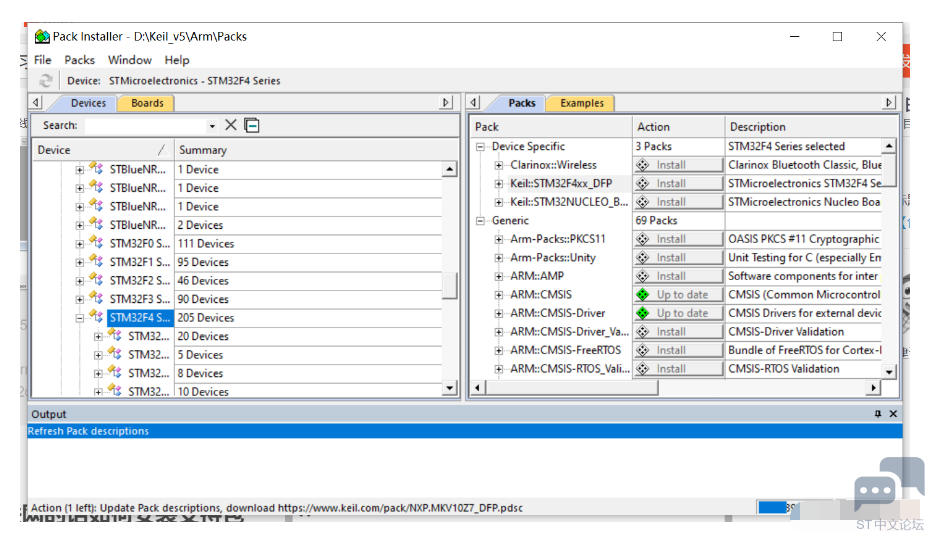The image size is (933, 540).
Task: Click the horizontal scrollbar of the Packs pane
Action: [x=571, y=388]
